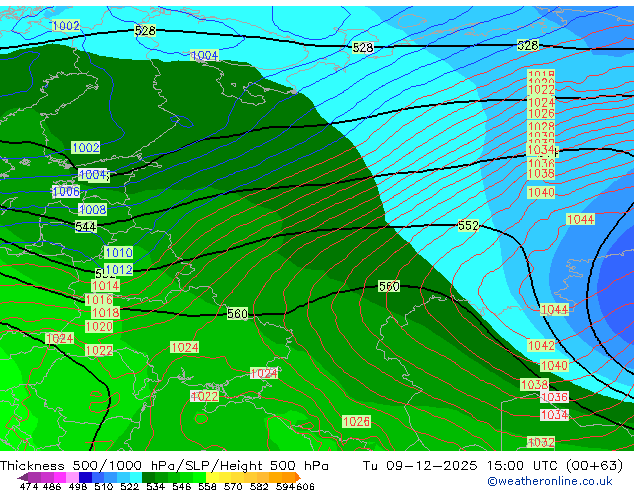634x490 pixels.
Task: Click the legend value 546
Action: (182, 486)
